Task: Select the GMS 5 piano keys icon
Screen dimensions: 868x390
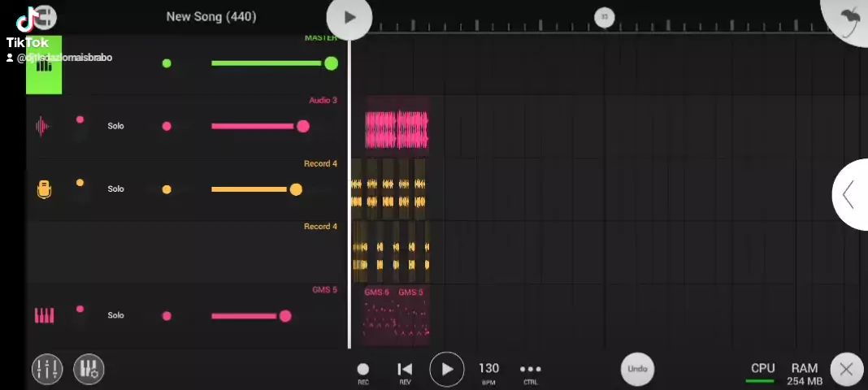Action: pos(44,315)
